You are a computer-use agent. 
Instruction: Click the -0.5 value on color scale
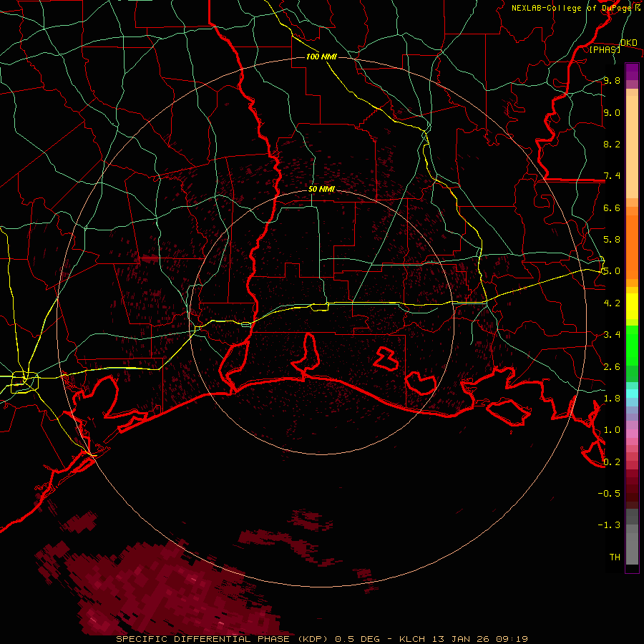(x=609, y=493)
